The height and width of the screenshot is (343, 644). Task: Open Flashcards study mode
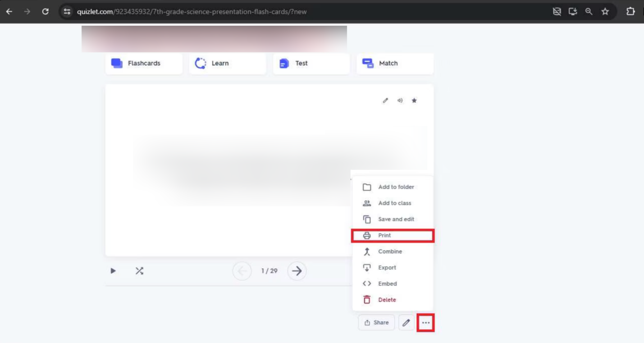(x=144, y=64)
